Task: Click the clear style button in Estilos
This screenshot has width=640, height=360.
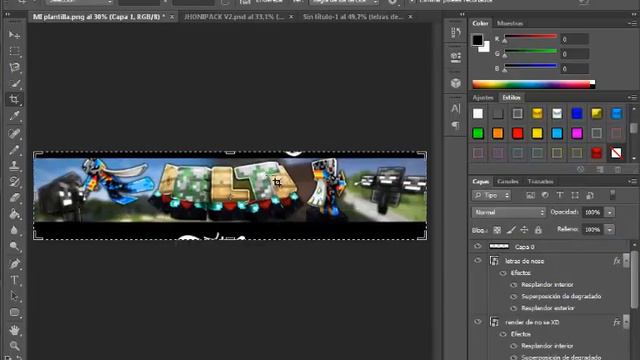Action: [x=580, y=169]
